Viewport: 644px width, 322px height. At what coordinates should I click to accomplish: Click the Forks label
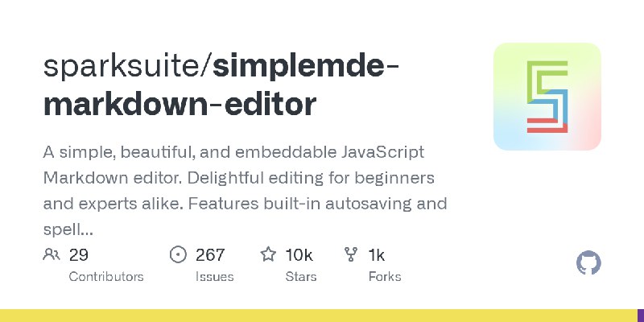(x=385, y=276)
